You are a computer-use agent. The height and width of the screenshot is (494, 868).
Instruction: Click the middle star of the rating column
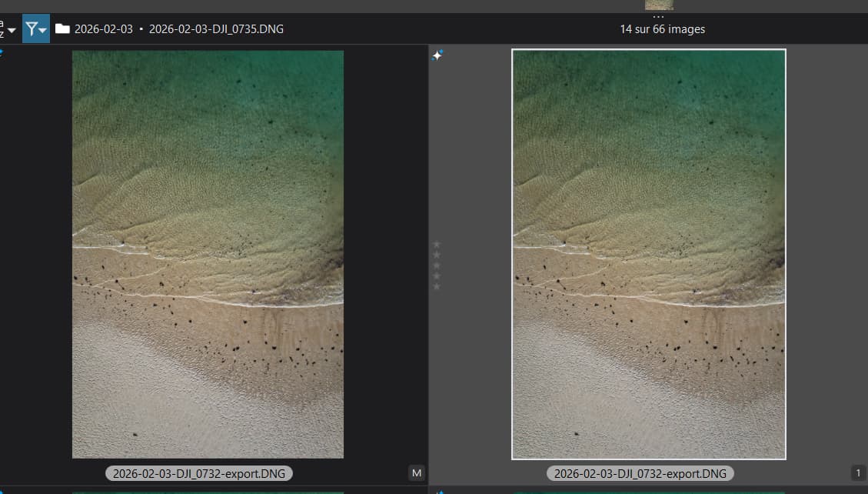coord(437,265)
